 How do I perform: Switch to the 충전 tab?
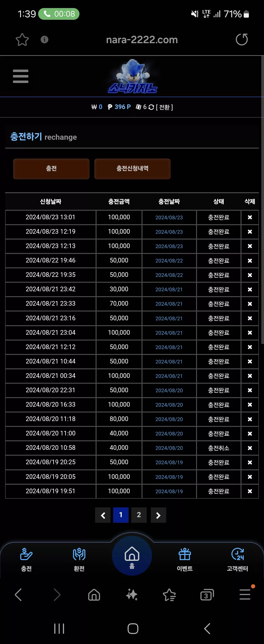51,169
